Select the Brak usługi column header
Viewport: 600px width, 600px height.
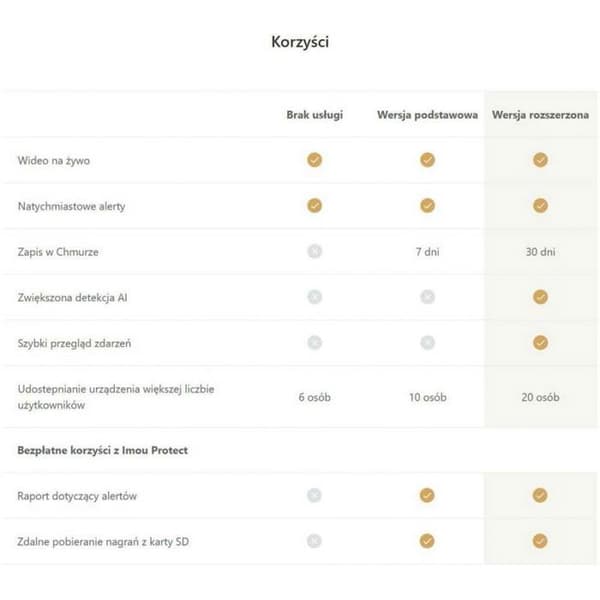(x=315, y=115)
